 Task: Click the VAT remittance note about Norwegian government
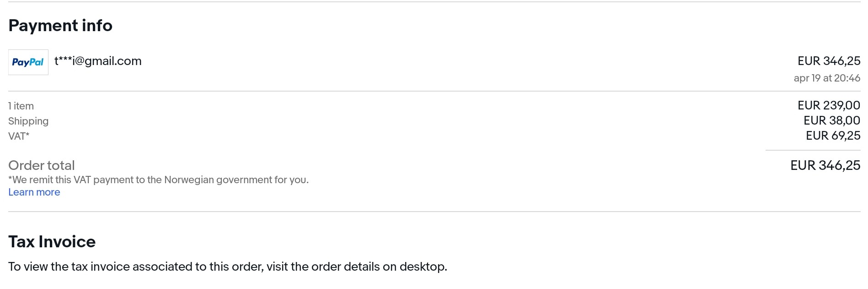tap(158, 180)
